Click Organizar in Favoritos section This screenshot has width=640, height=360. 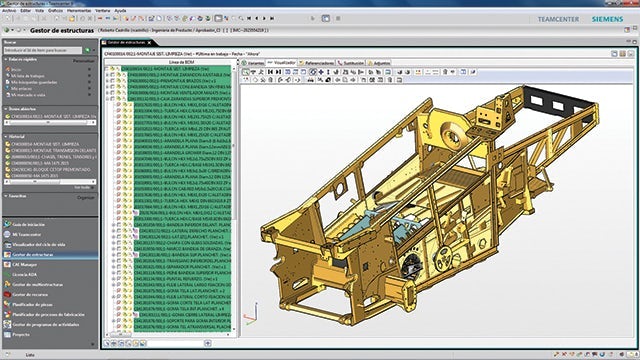coord(86,197)
